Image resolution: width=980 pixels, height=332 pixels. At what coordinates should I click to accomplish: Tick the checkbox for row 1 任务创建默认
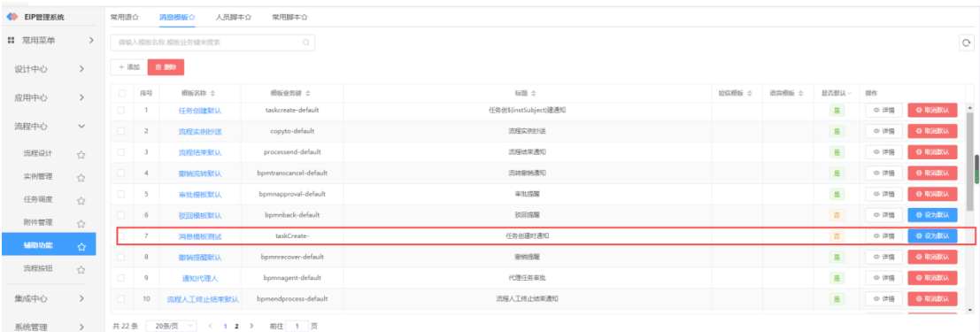point(121,110)
